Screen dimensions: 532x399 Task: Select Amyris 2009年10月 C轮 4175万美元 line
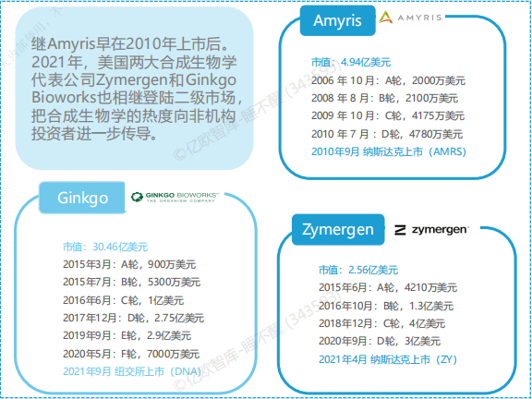click(x=388, y=116)
